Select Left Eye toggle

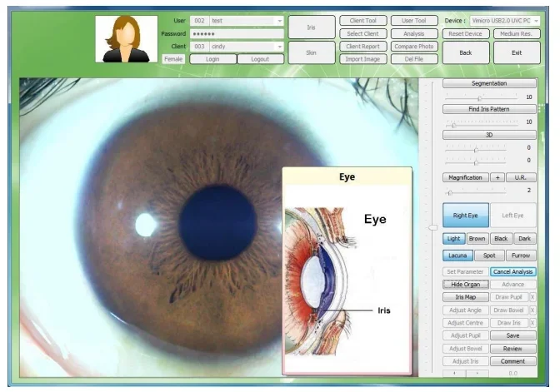[512, 215]
